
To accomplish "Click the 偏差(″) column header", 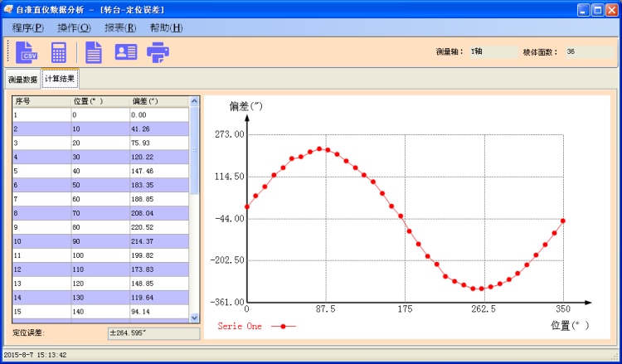I will [x=158, y=101].
